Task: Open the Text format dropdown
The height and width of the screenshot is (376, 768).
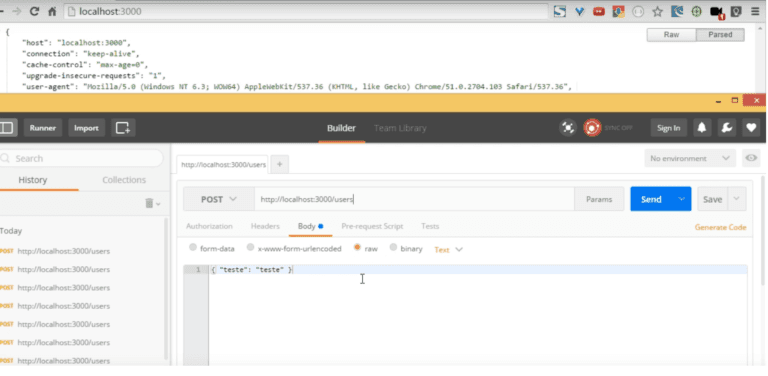Action: [x=448, y=250]
